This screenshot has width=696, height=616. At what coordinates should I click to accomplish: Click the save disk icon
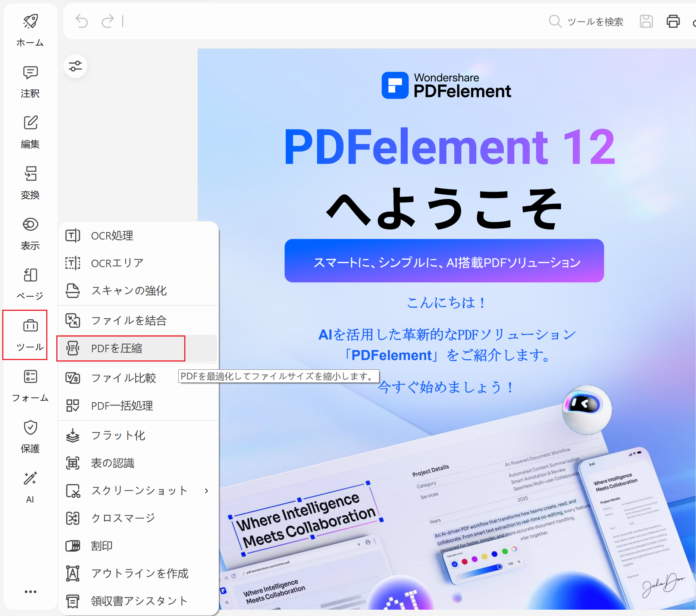(x=646, y=21)
